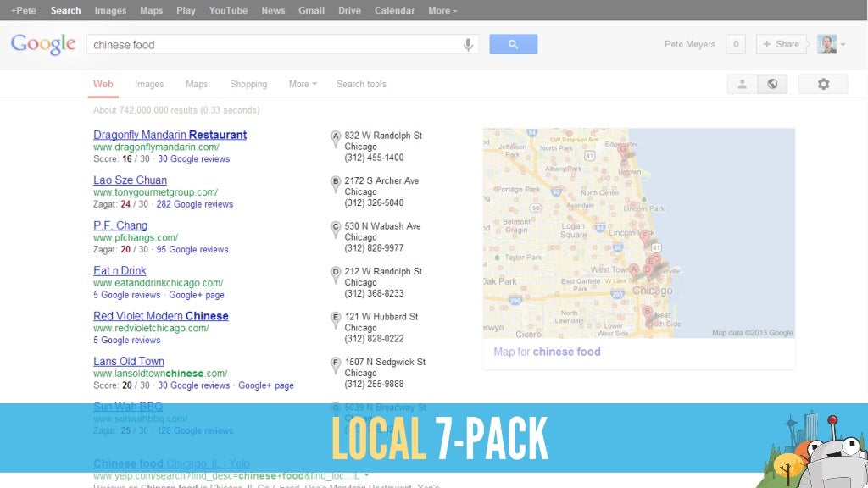Switch to Images results tab
The width and height of the screenshot is (868, 488).
149,84
